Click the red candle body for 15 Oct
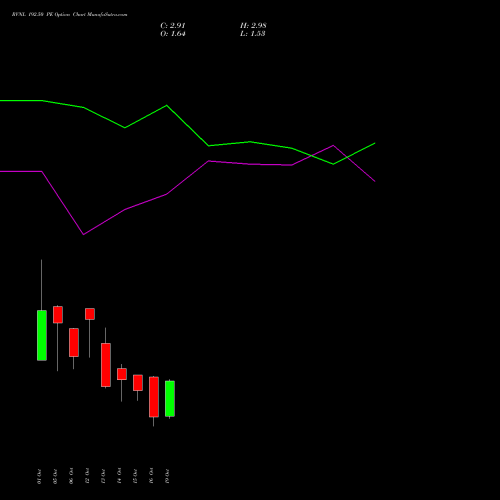 point(138,383)
